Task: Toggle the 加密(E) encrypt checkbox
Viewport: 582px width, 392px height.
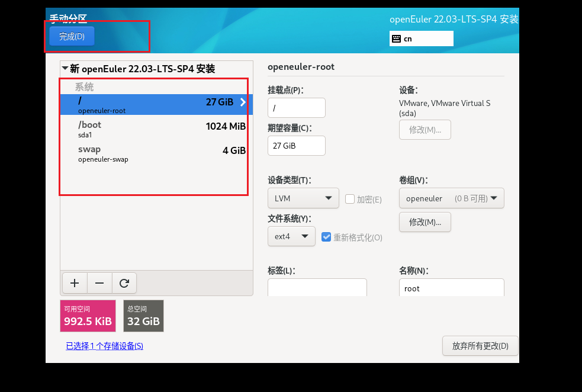Action: (x=350, y=199)
